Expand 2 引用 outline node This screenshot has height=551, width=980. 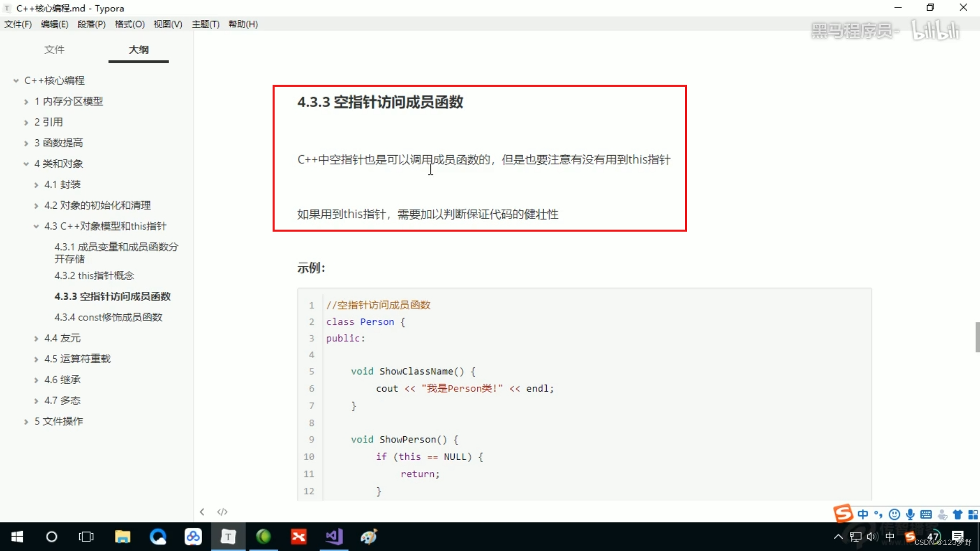pos(26,122)
